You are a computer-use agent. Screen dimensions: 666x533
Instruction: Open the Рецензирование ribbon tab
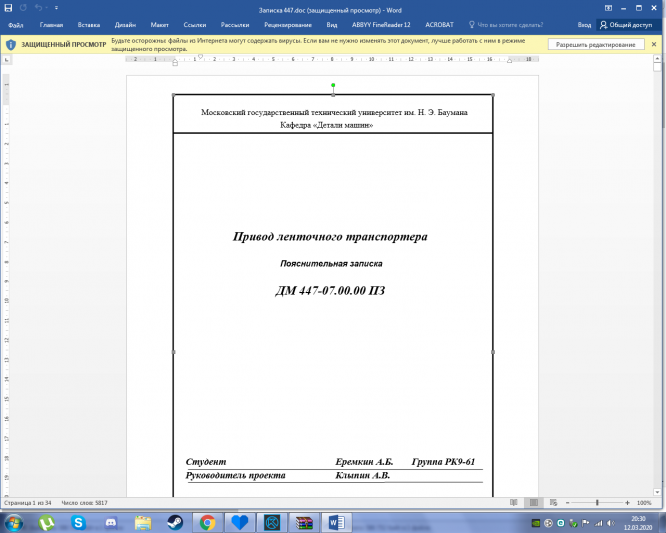coord(288,25)
